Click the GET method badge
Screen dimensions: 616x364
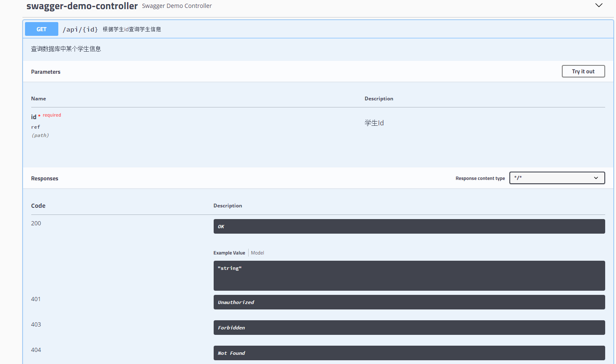click(x=42, y=29)
